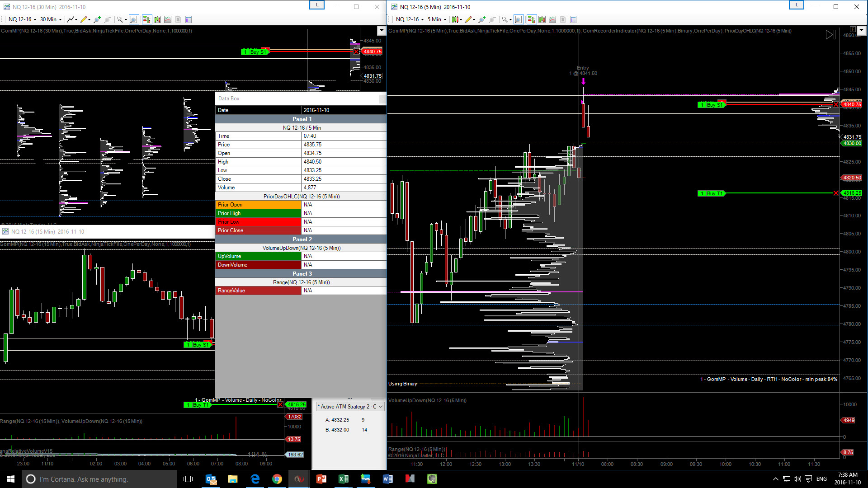The height and width of the screenshot is (488, 868).
Task: Open candlestick chart style menu in 5 Min window
Action: click(x=457, y=19)
